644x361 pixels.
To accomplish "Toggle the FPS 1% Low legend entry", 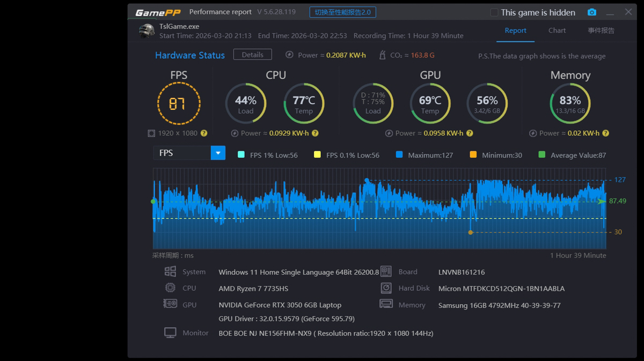I will [x=241, y=155].
